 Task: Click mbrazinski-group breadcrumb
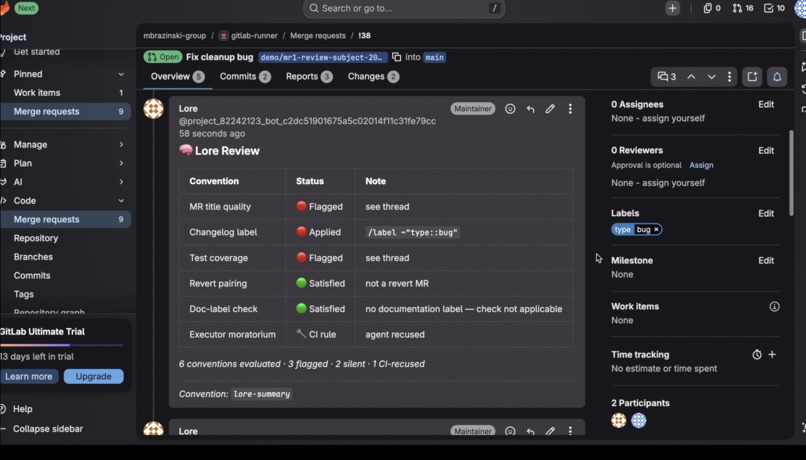[174, 35]
